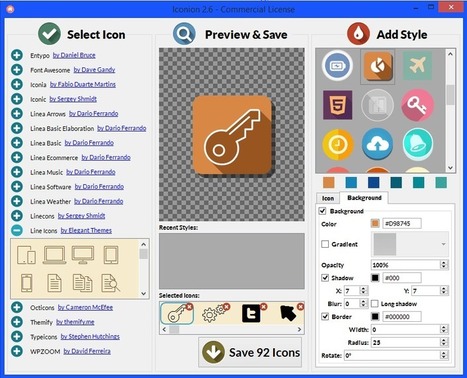Click the Radius value field
Screen dimensions: 467x378
coord(405,342)
